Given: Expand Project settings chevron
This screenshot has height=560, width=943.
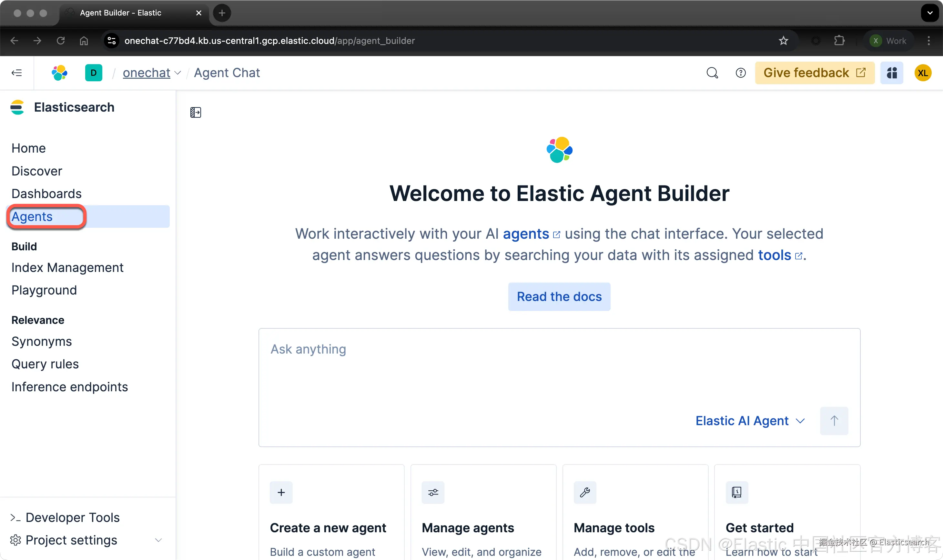Looking at the screenshot, I should click(x=158, y=540).
